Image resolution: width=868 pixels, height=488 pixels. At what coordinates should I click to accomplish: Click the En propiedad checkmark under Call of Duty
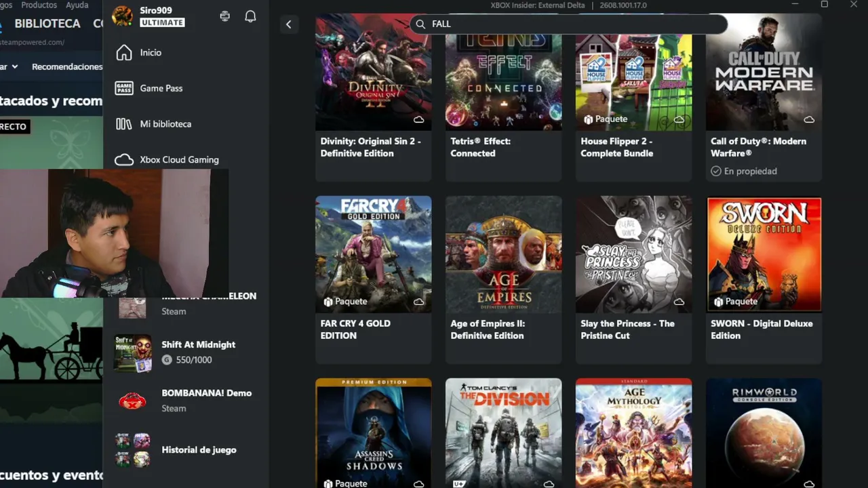tap(716, 171)
